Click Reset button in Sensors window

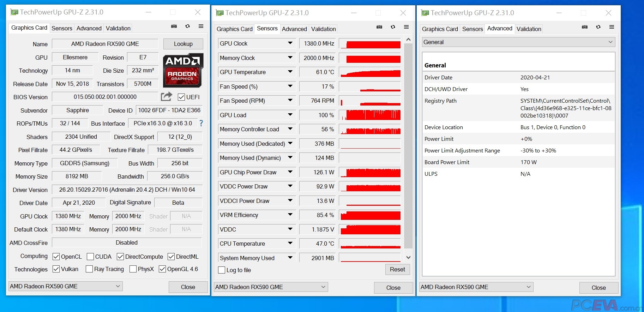(397, 269)
